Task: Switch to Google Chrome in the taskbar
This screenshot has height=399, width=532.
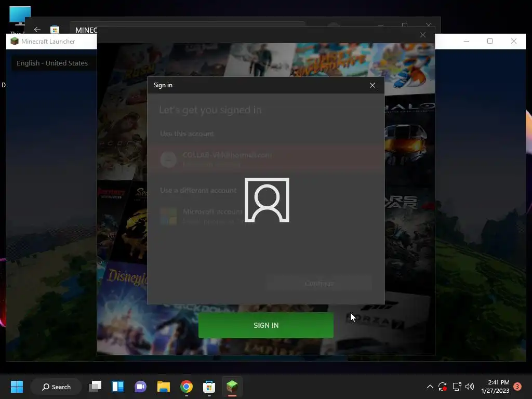Action: tap(187, 387)
